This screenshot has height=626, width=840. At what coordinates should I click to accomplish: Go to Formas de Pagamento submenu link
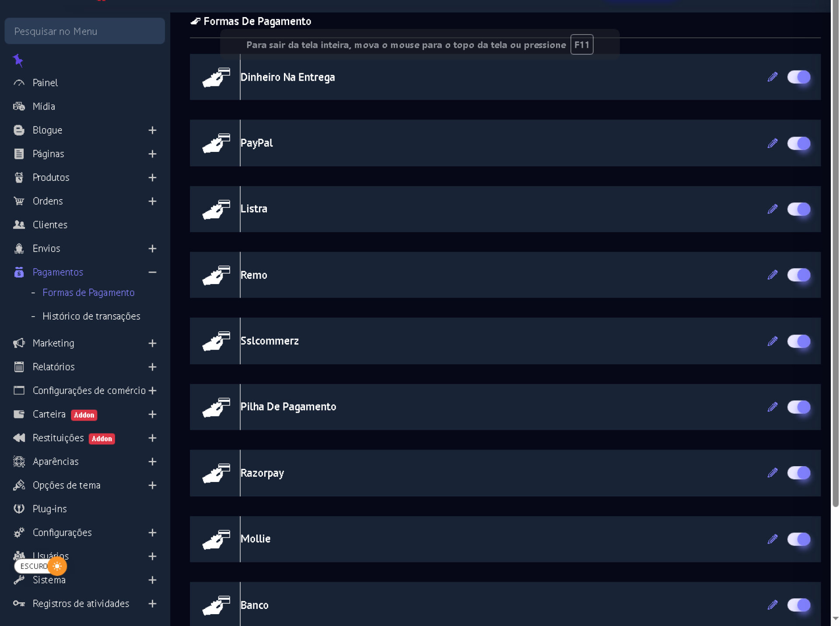[88, 292]
